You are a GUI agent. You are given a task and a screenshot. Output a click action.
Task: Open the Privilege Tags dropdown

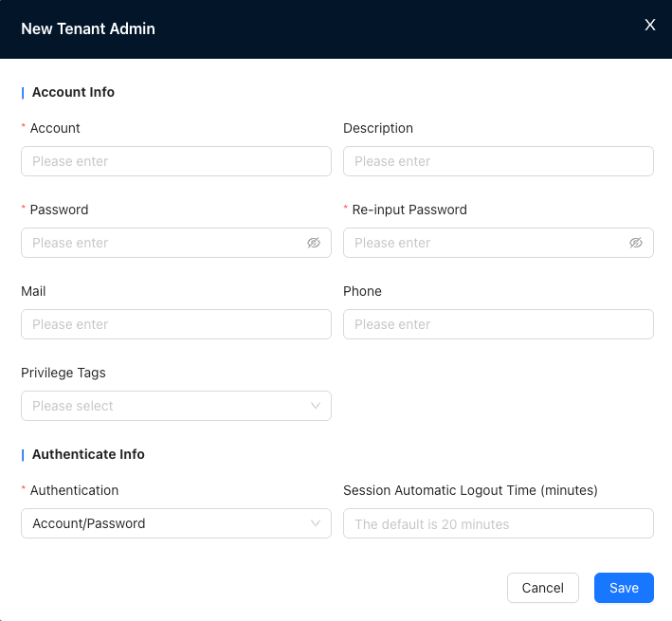point(176,406)
